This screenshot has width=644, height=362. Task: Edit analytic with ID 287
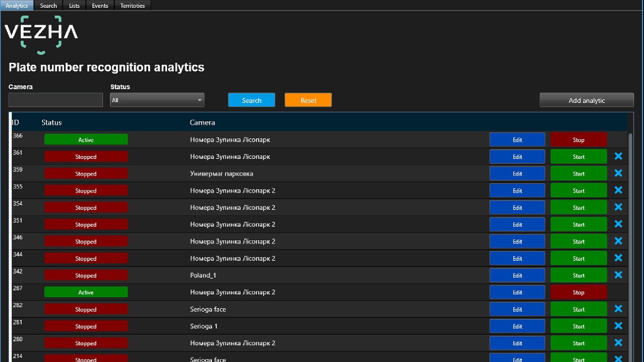pos(517,292)
